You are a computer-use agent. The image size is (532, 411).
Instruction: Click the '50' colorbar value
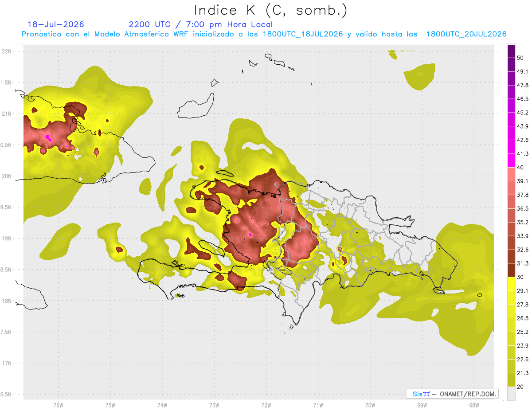tap(521, 58)
